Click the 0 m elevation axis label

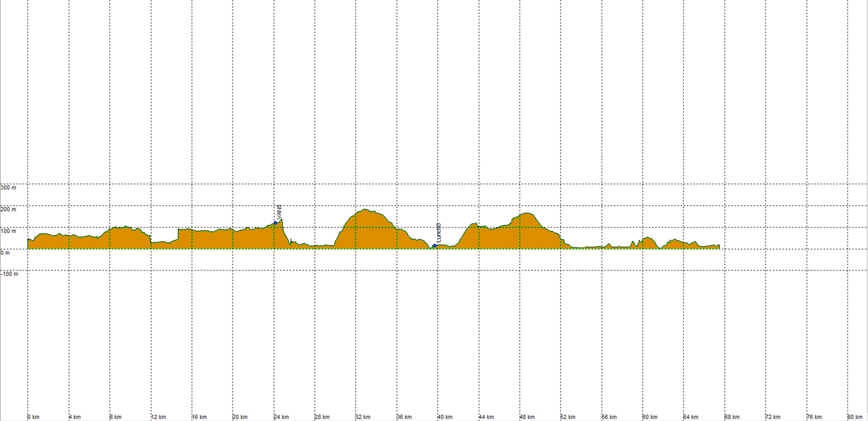pyautogui.click(x=5, y=253)
